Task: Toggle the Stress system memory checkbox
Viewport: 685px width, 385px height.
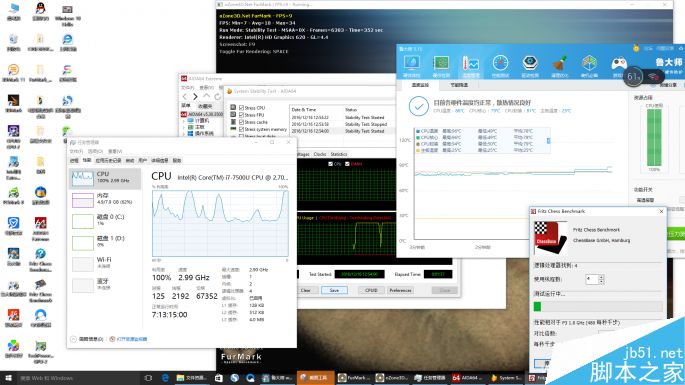Action: pyautogui.click(x=241, y=129)
